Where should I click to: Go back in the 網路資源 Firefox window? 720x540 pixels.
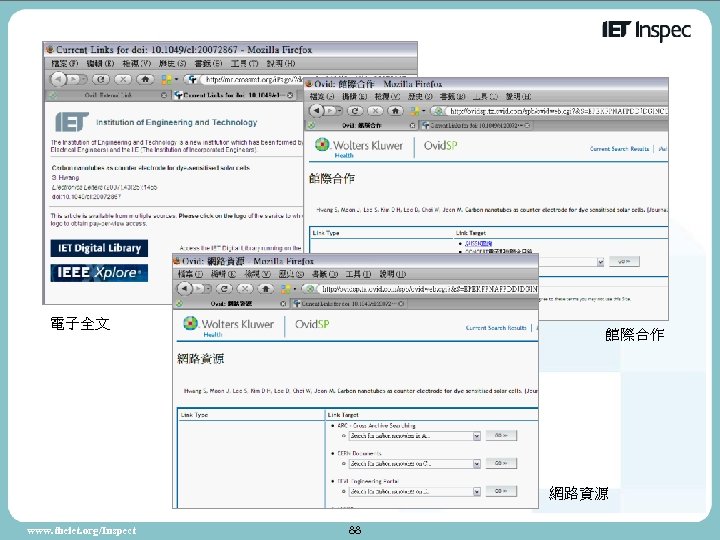coord(184,288)
